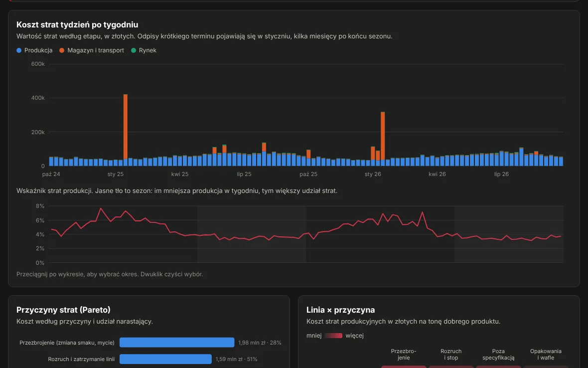Click the 'Koszt według przyczyny i udział narastający' subtitle
The height and width of the screenshot is (368, 588).
click(x=85, y=322)
